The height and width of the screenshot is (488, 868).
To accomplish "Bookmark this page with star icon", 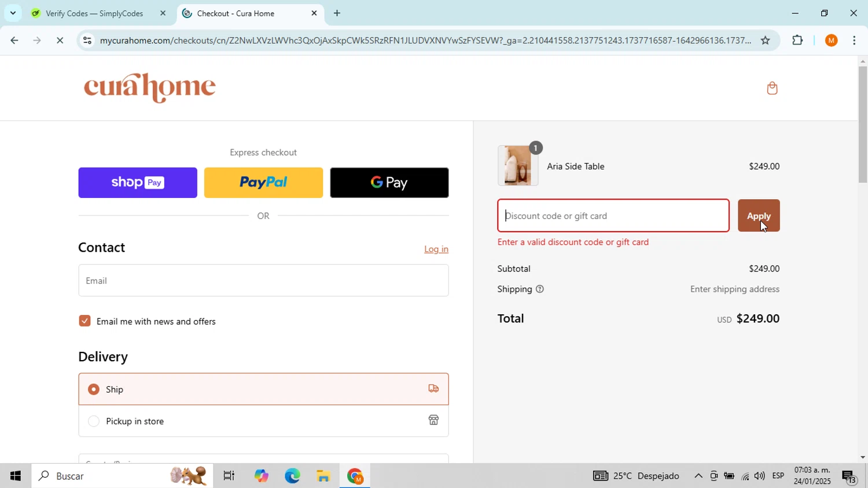I will click(765, 41).
